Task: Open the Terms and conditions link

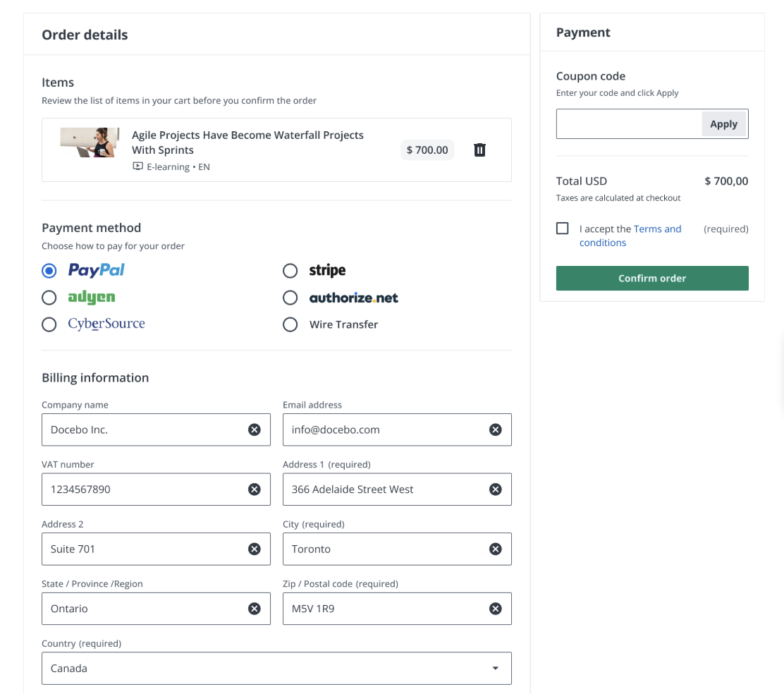Action: click(x=657, y=229)
